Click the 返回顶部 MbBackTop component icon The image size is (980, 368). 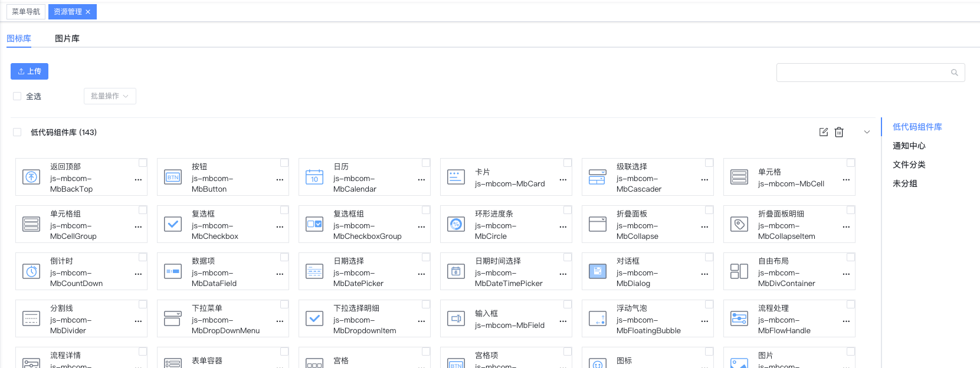[x=31, y=177]
